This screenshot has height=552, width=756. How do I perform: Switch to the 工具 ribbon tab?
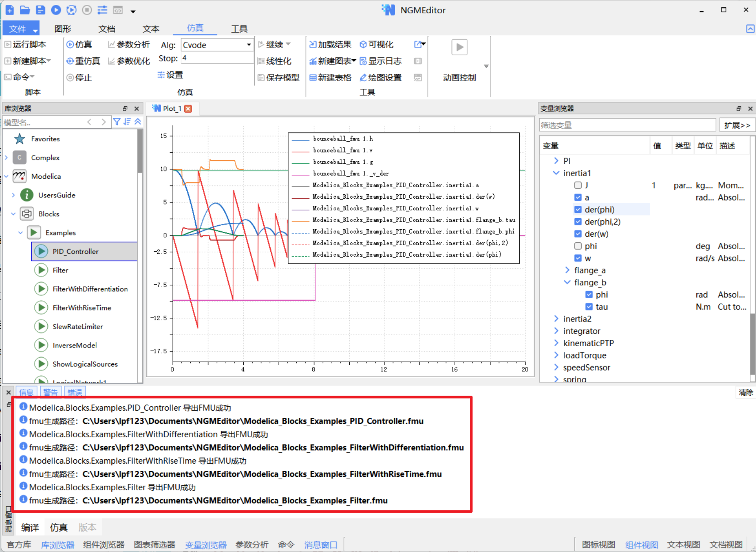(239, 29)
